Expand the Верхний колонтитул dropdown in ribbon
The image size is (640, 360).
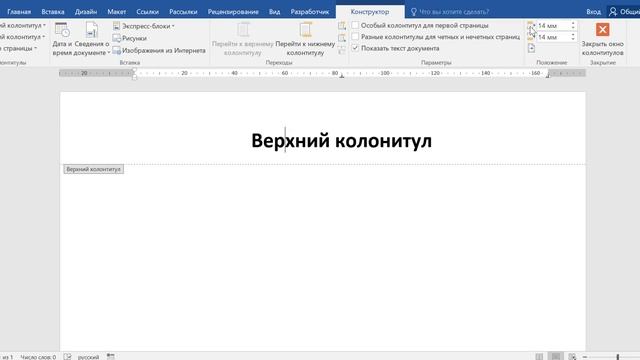(22, 25)
